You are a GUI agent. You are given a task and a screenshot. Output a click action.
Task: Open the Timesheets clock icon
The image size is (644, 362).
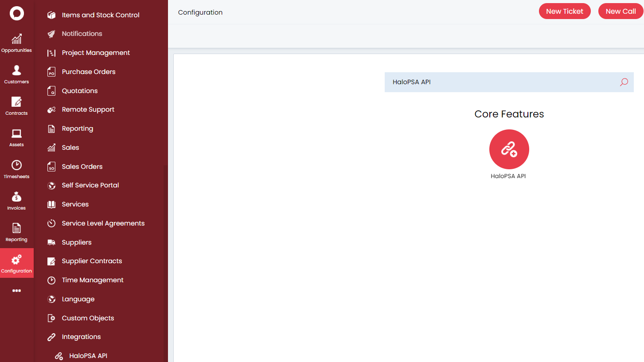point(16,168)
